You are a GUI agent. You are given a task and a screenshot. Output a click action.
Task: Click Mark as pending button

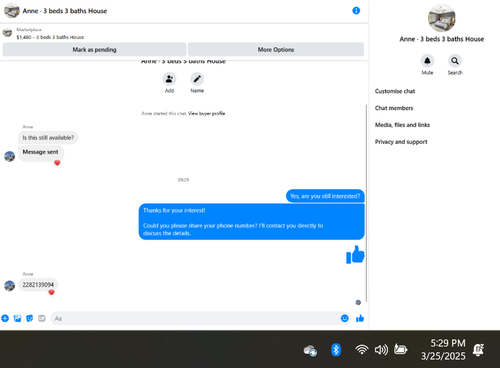pos(94,49)
